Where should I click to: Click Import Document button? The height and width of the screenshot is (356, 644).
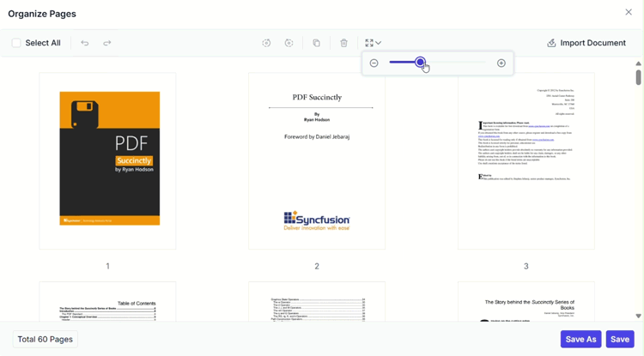click(x=586, y=43)
